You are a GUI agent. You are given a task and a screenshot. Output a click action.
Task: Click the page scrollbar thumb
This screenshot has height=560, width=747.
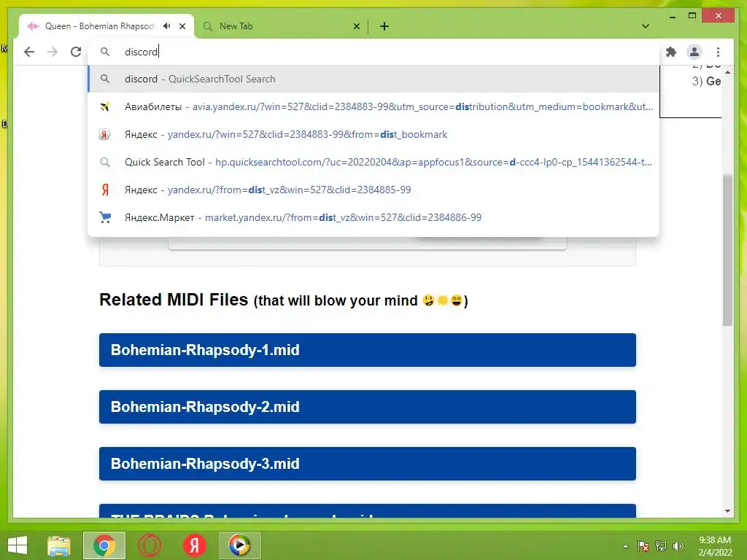[x=727, y=250]
